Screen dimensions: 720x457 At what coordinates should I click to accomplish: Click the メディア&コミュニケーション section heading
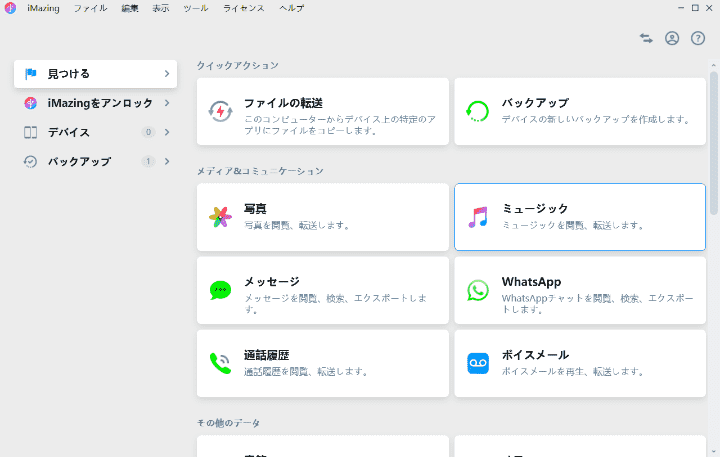[x=260, y=171]
